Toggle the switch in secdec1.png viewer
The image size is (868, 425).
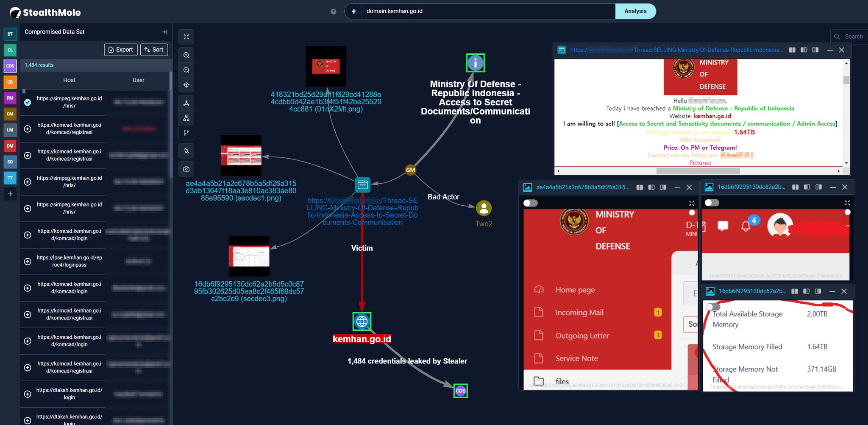(x=530, y=203)
